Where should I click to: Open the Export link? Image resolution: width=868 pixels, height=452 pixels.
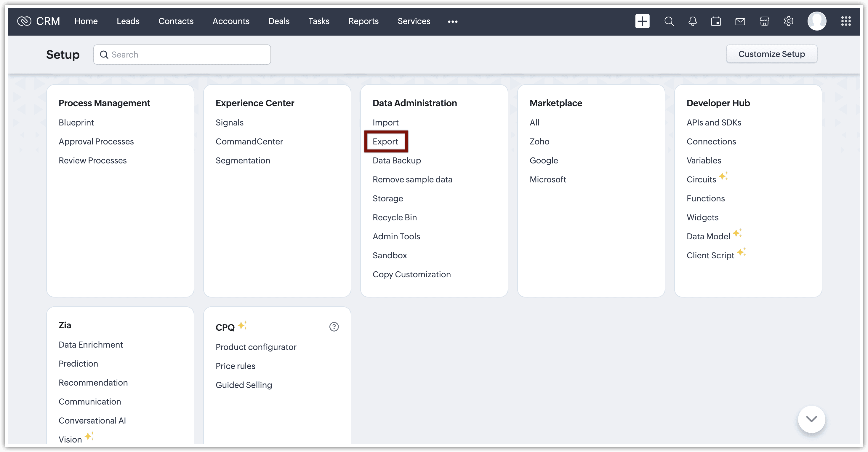click(385, 141)
